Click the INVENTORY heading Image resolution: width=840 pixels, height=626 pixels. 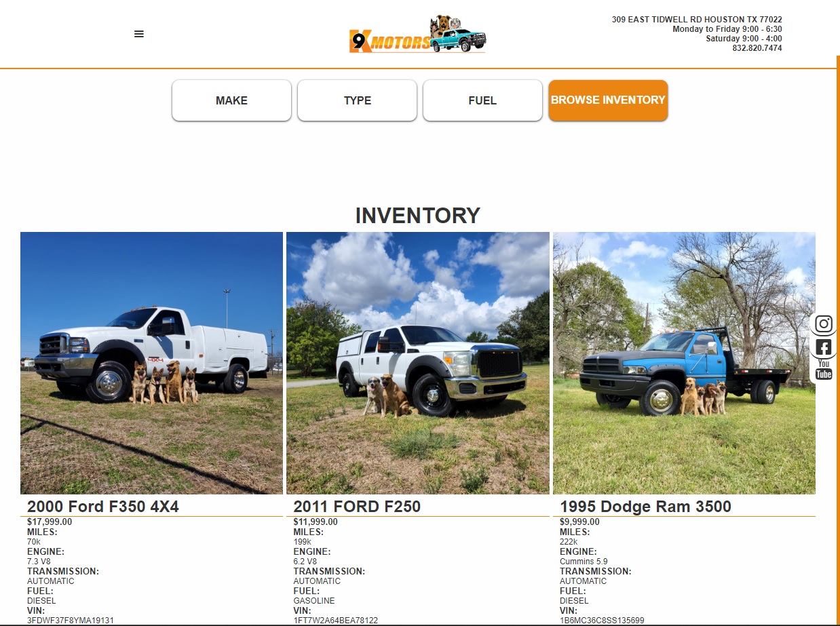click(x=418, y=216)
